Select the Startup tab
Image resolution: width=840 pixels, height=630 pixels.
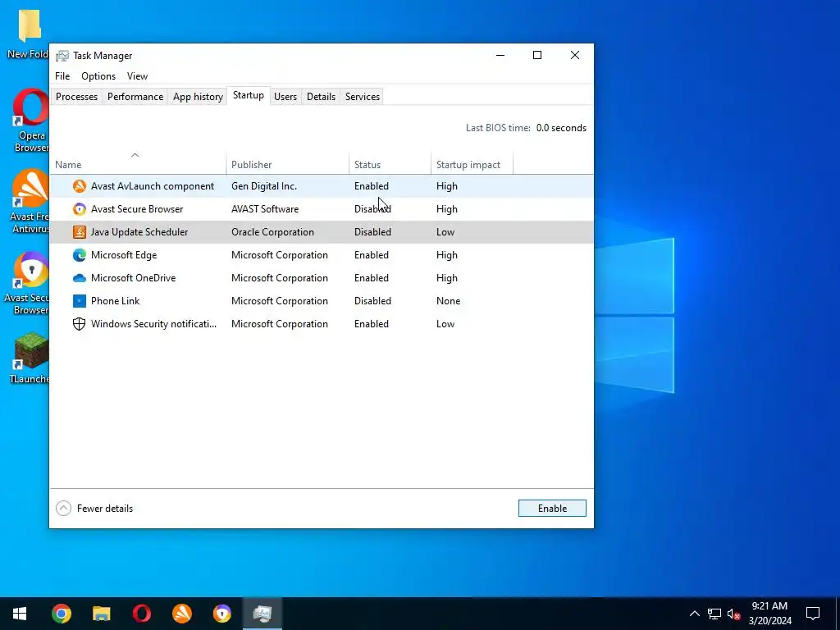[x=248, y=95]
